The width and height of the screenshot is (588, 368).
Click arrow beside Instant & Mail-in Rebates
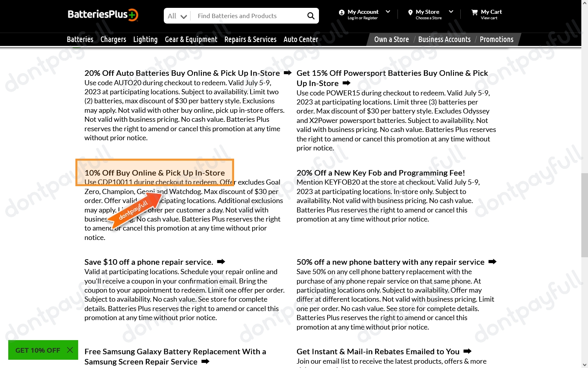[467, 351]
